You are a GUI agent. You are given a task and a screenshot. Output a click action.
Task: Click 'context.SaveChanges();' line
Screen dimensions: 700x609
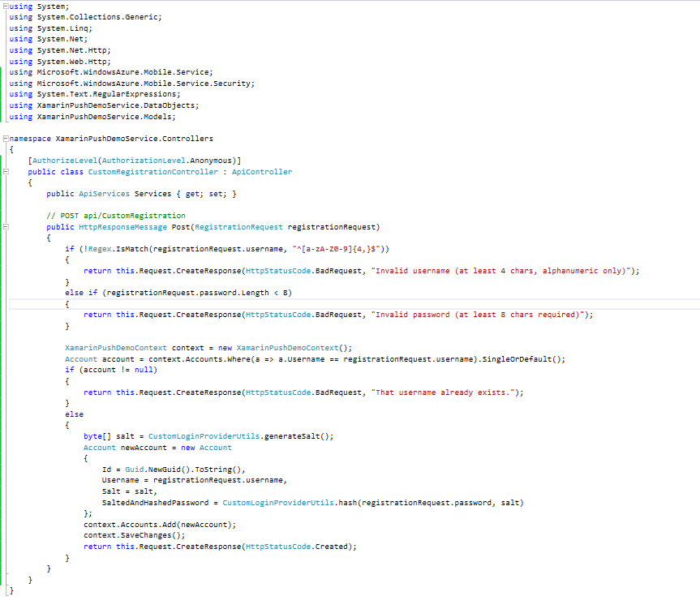pos(134,535)
